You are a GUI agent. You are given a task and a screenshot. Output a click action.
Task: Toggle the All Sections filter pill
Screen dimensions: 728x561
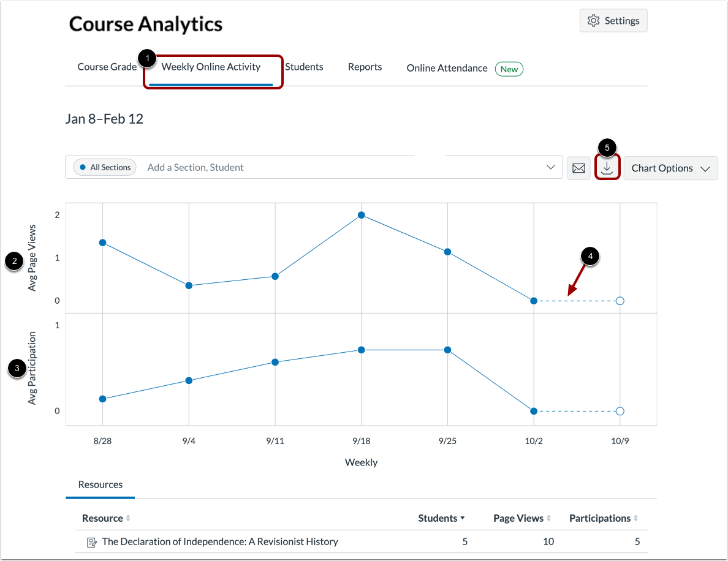tap(104, 167)
